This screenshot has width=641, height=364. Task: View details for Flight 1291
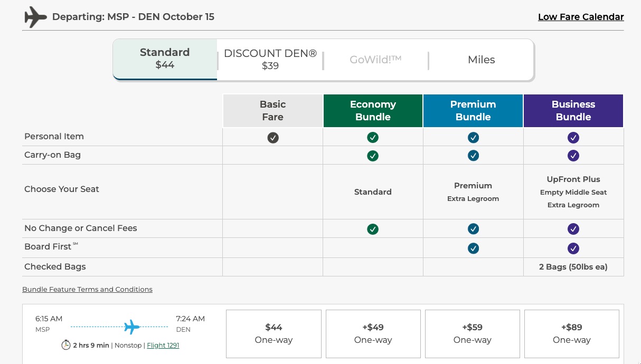click(x=163, y=345)
